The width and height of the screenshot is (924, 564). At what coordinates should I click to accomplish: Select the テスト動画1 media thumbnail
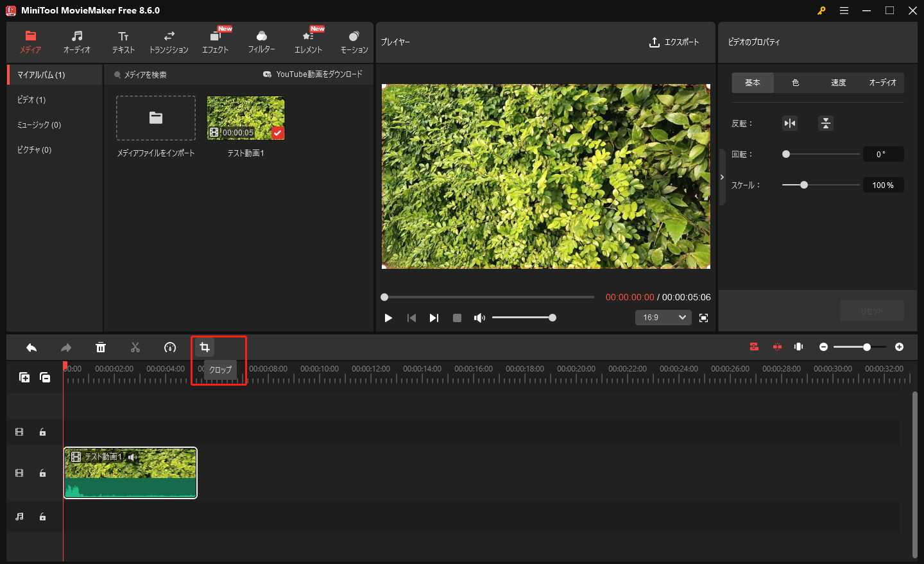245,118
